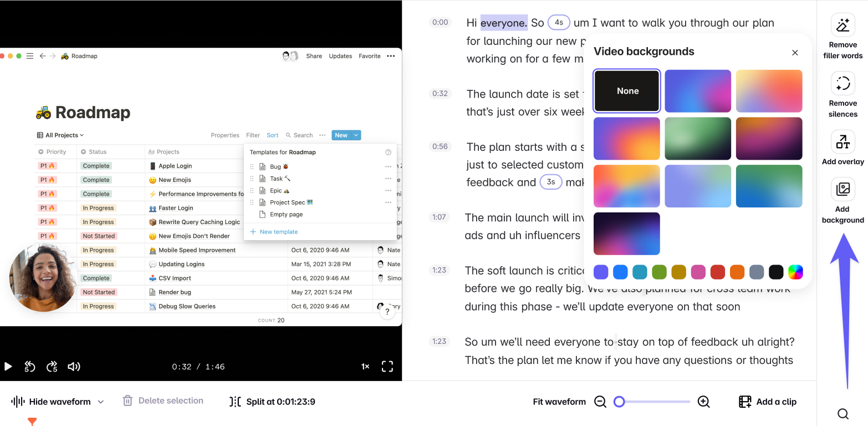Open search with the magnifier icon
This screenshot has width=868, height=426.
coord(843,414)
